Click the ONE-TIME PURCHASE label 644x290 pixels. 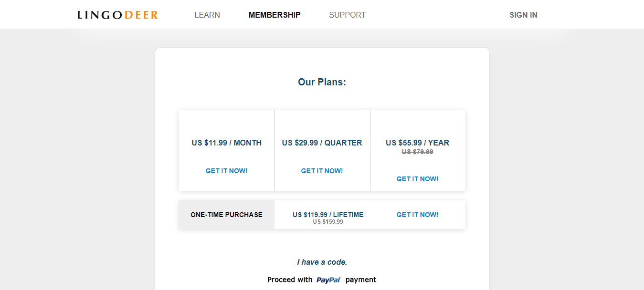226,215
